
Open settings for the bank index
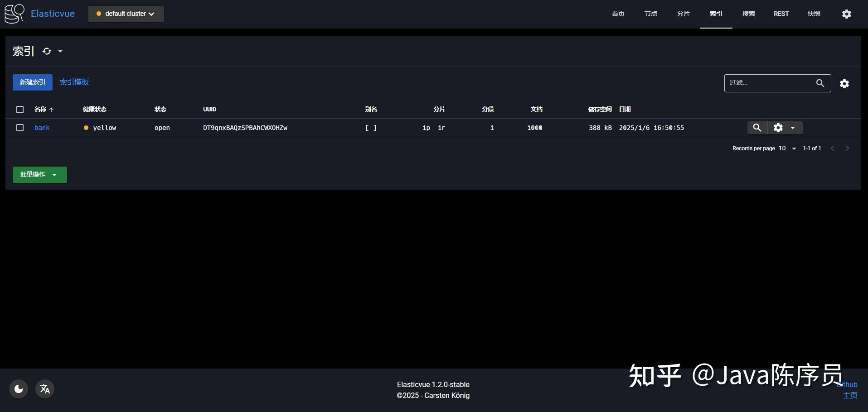(778, 128)
